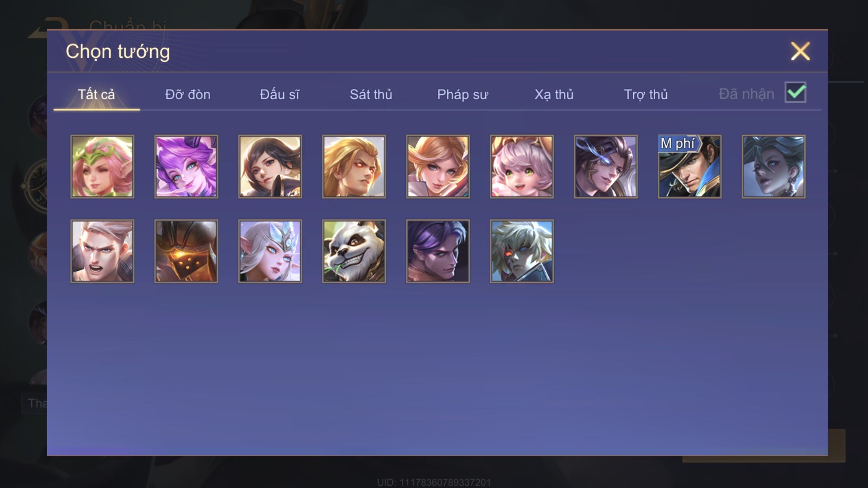Select the Tất cả tab
Image resolution: width=868 pixels, height=488 pixels.
pyautogui.click(x=96, y=94)
